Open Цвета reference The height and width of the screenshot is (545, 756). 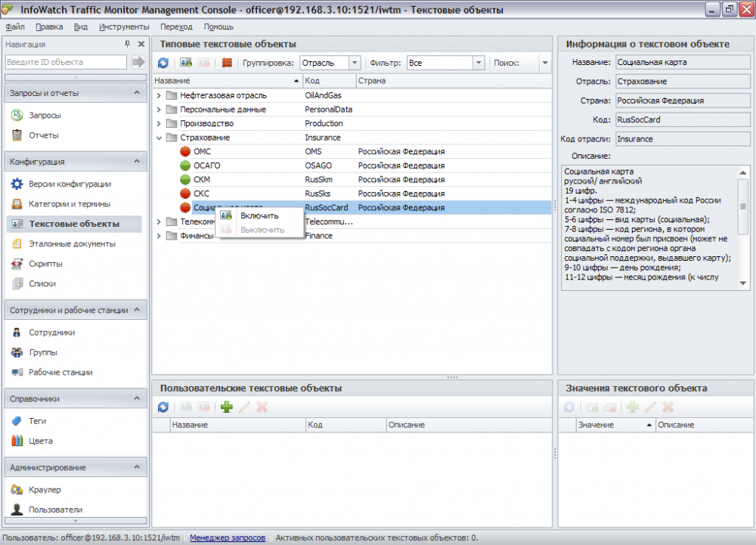(41, 441)
